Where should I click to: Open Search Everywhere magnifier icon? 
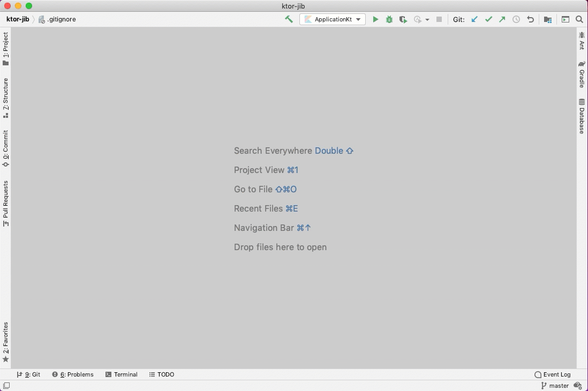pyautogui.click(x=579, y=19)
